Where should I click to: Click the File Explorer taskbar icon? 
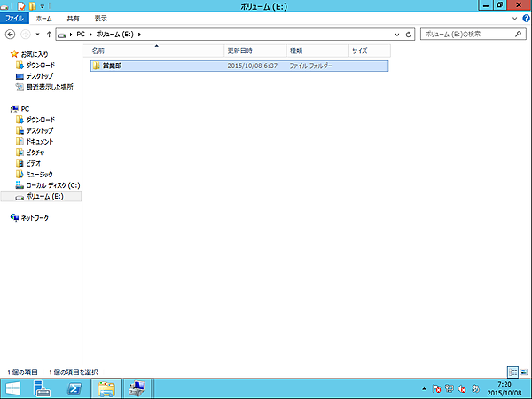106,388
